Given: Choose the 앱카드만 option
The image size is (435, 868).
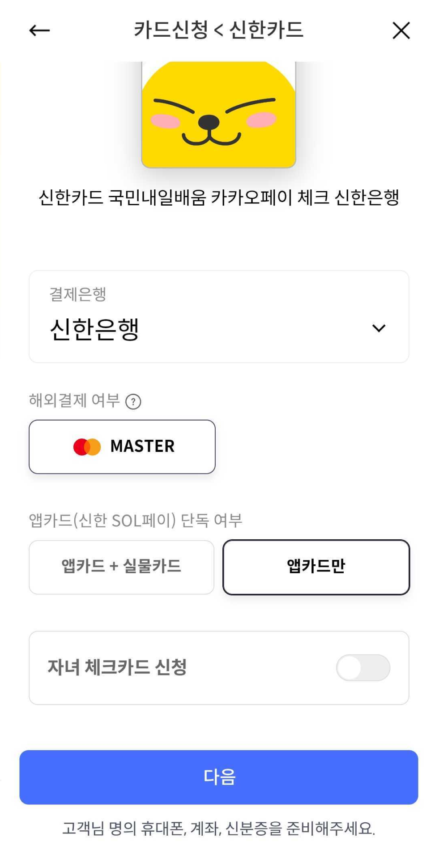Looking at the screenshot, I should tap(316, 567).
